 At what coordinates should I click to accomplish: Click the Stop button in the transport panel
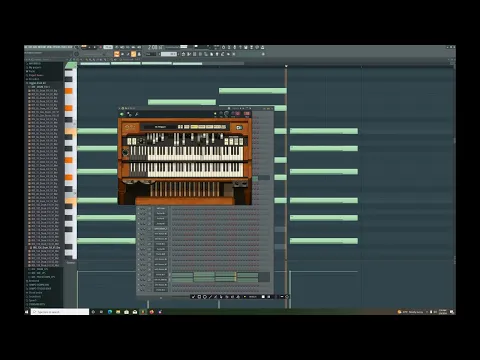coord(95,47)
